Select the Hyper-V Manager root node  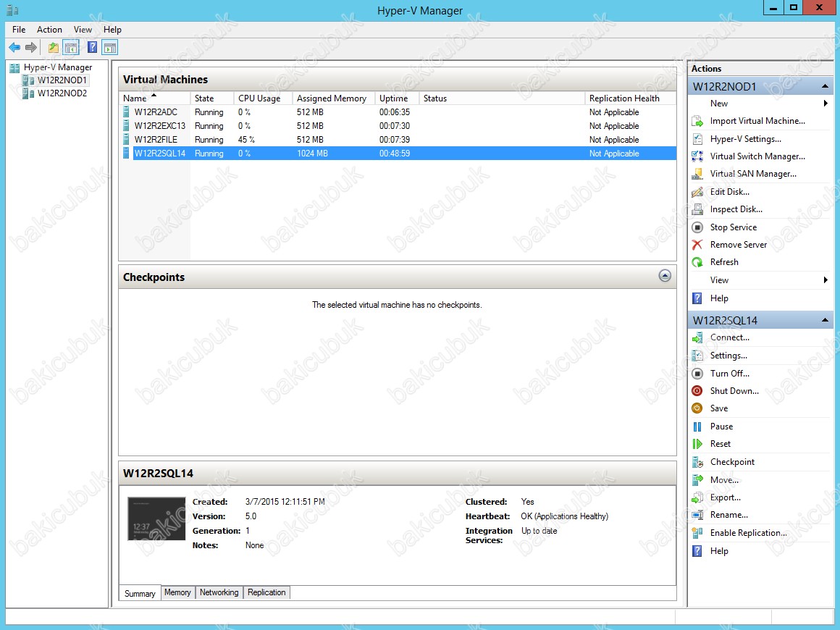[58, 67]
